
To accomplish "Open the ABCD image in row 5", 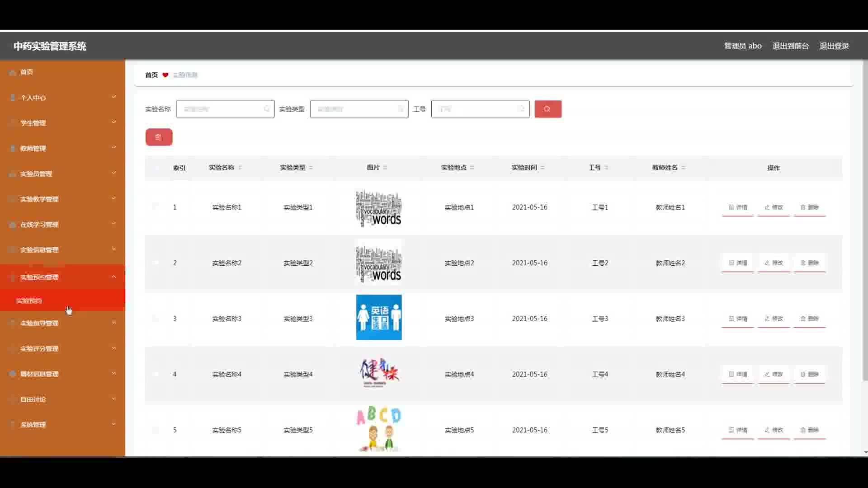I will tap(379, 429).
